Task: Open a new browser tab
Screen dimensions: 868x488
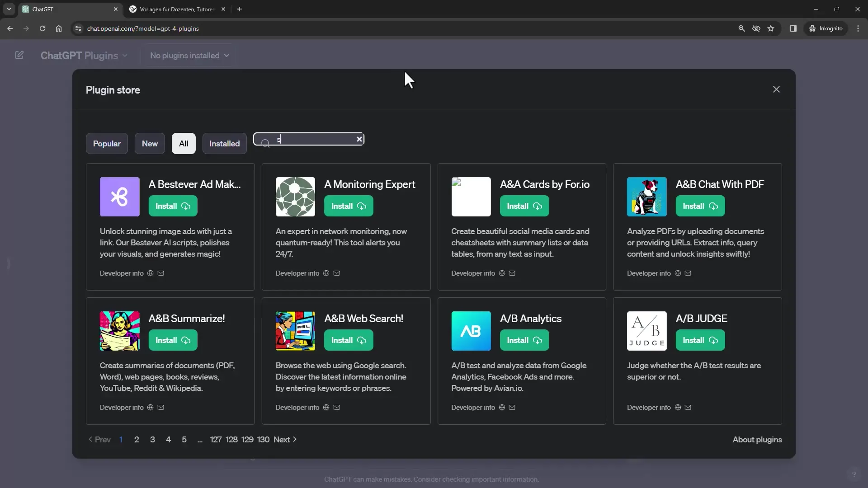Action: 240,9
